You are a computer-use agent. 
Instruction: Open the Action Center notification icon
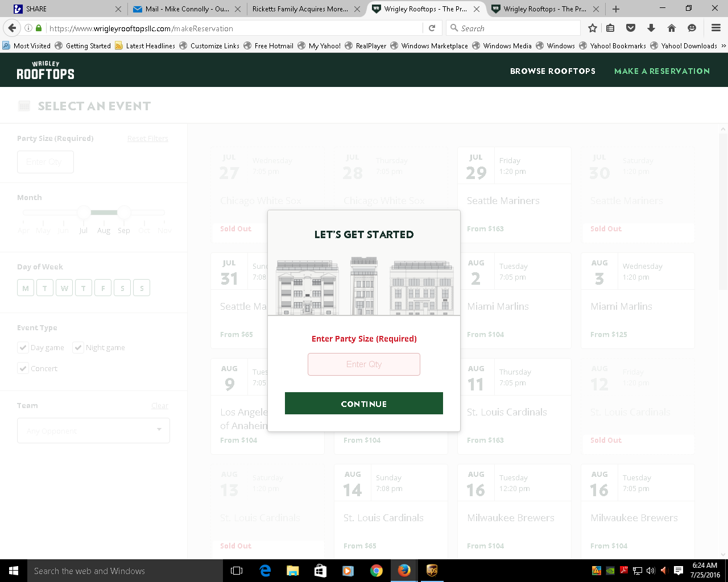click(x=678, y=571)
